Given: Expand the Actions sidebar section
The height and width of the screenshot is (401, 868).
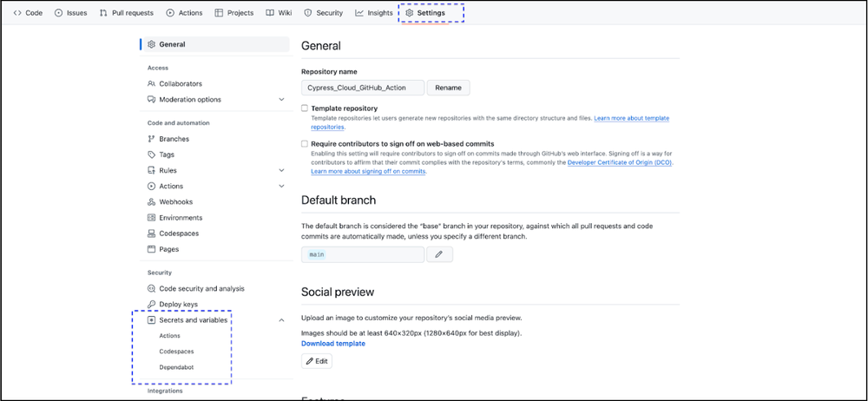Looking at the screenshot, I should coord(281,187).
